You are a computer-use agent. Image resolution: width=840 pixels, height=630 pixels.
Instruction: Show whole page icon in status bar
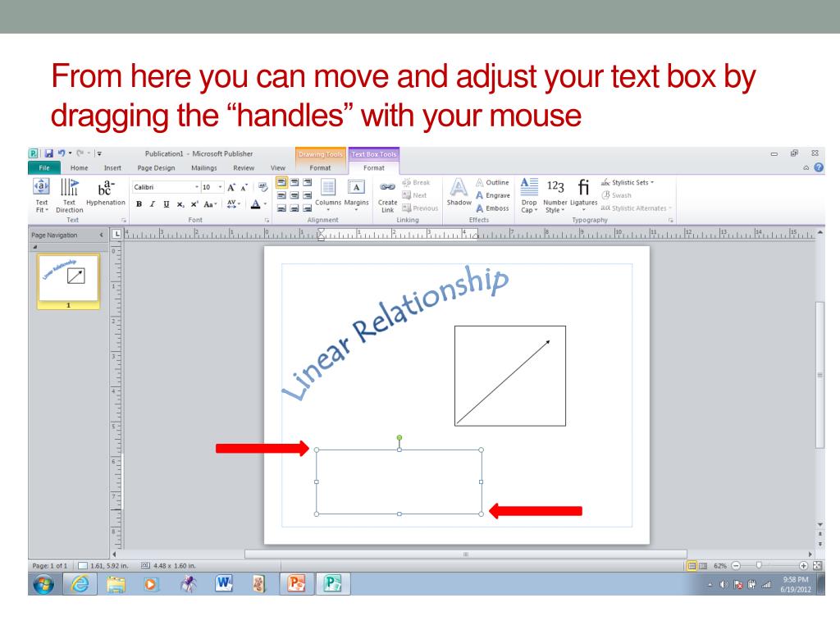coord(817,566)
